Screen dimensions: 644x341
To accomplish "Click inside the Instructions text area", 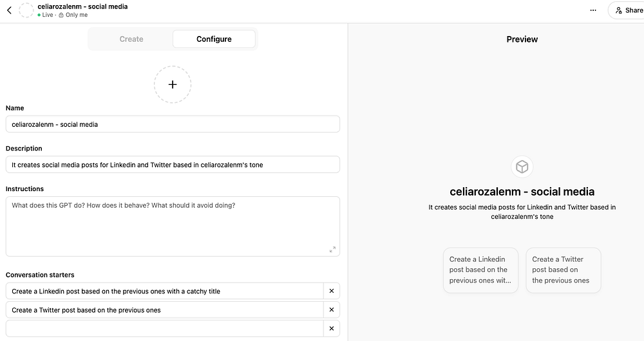I will [x=167, y=225].
